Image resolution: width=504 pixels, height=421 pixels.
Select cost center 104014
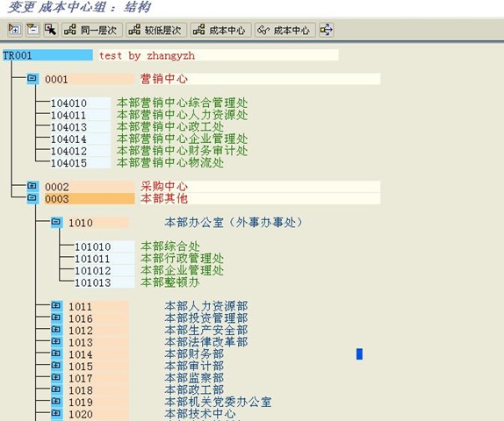click(x=81, y=139)
